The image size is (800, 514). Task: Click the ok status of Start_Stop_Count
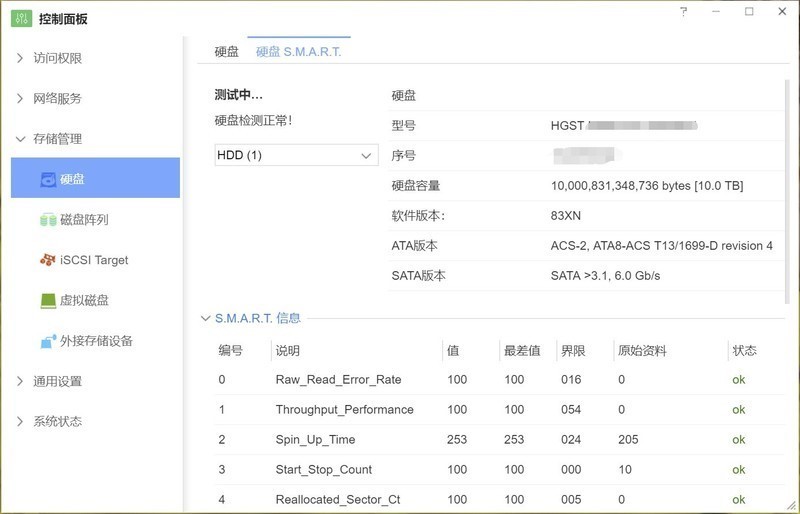pos(739,470)
